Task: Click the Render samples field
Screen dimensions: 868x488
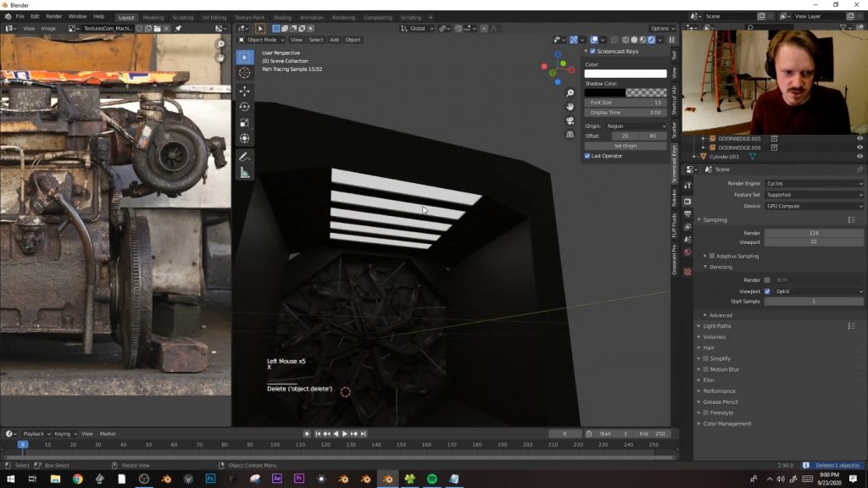Action: (x=814, y=234)
